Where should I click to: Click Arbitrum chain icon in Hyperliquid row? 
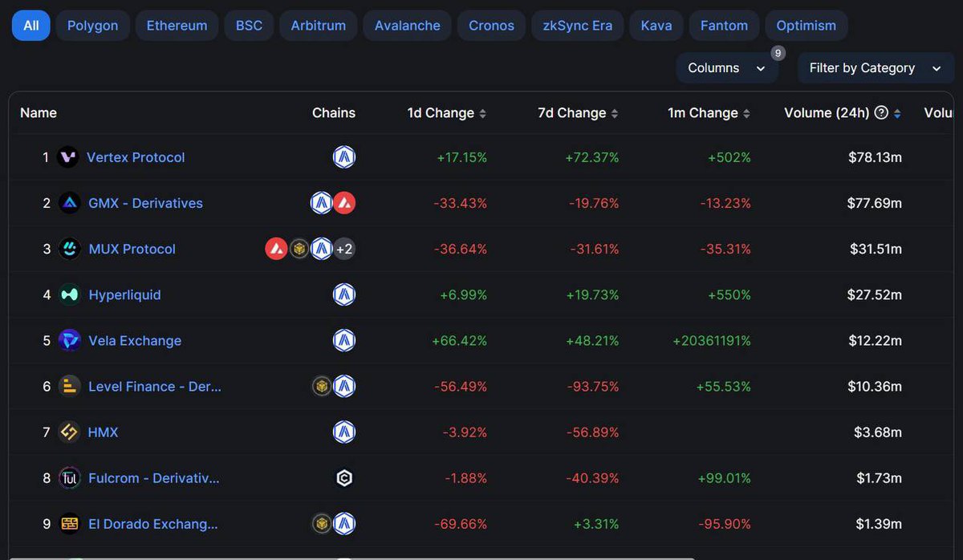[x=344, y=294]
